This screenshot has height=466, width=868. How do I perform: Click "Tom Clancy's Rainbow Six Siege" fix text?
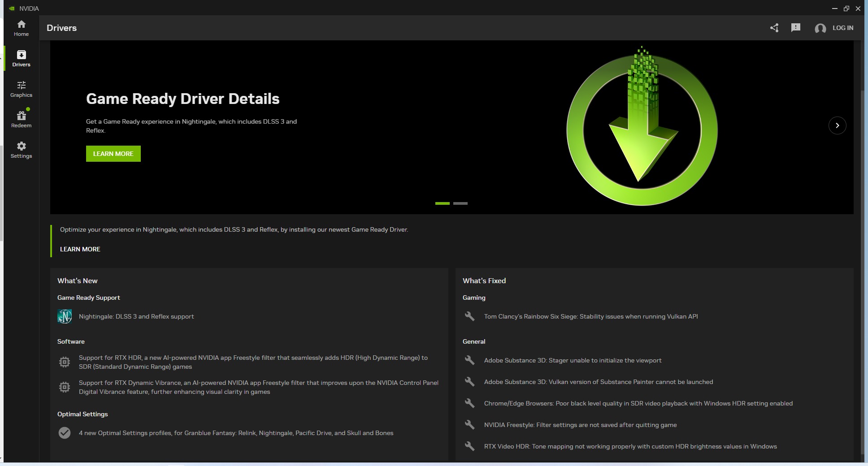591,316
